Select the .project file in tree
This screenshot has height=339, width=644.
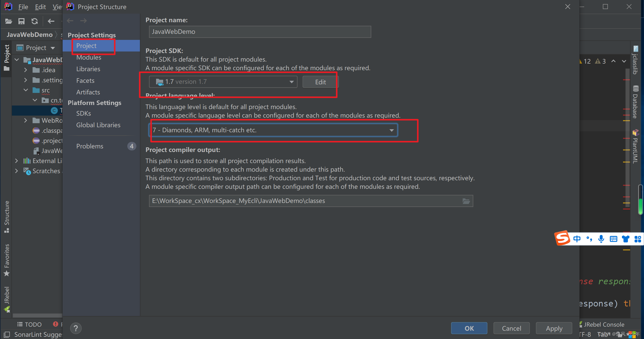pos(47,141)
